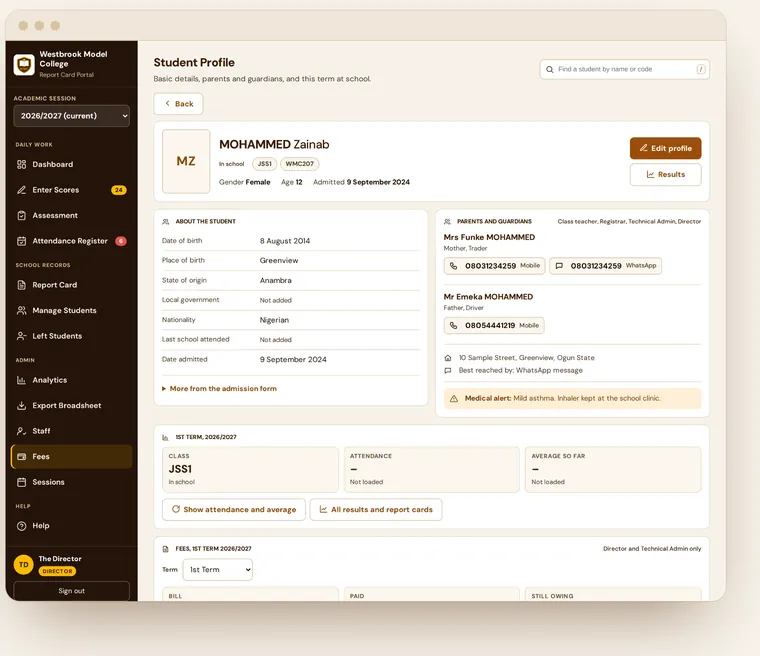Image resolution: width=760 pixels, height=656 pixels.
Task: Open All results and report cards
Action: click(x=376, y=510)
